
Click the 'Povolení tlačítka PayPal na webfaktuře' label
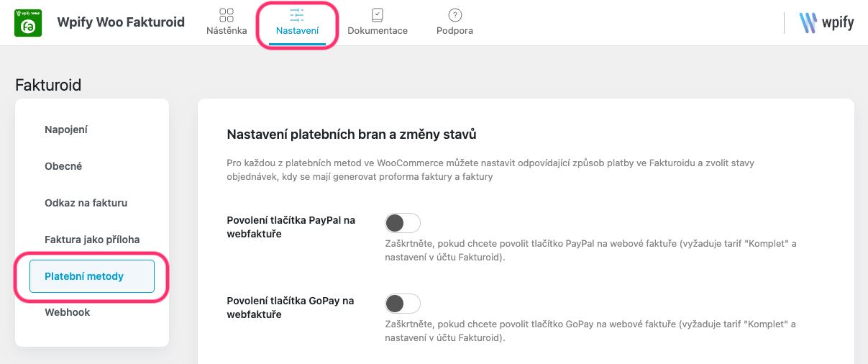[291, 227]
